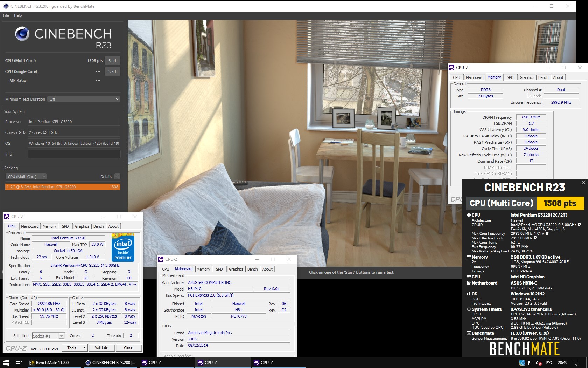The height and width of the screenshot is (368, 588).
Task: Click CPU-Z icon in the Memory window title bar
Action: point(452,68)
